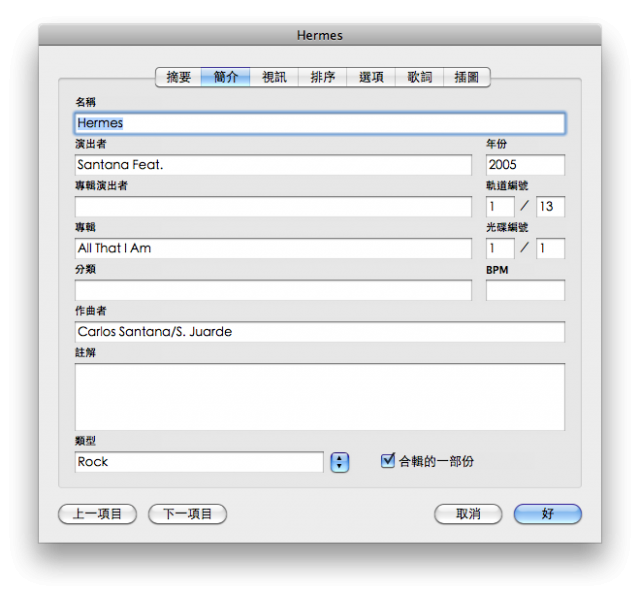Click the 作曲者 field with Carlos Santana/S. Juarde
The width and height of the screenshot is (640, 596).
click(320, 332)
